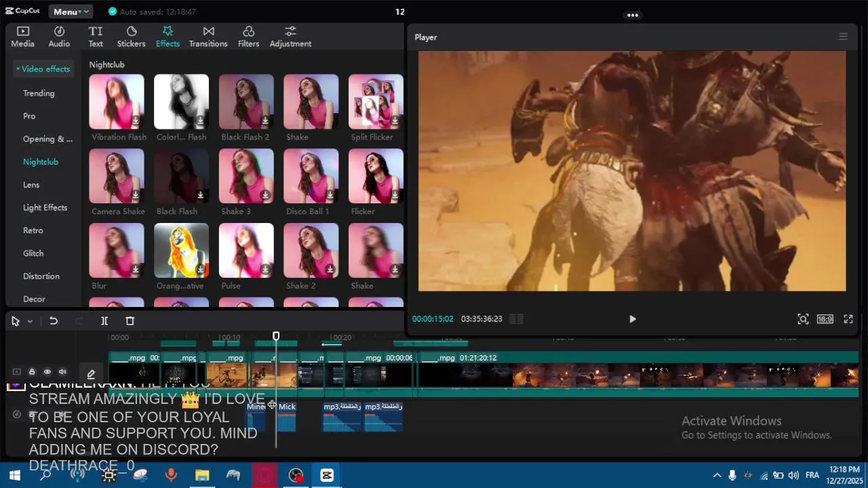This screenshot has height=488, width=868.
Task: Download the Shake 2 effect via its arrow
Action: pyautogui.click(x=330, y=270)
